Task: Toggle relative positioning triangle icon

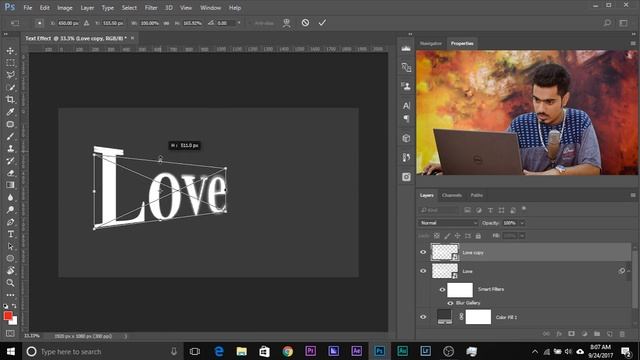Action: (x=87, y=23)
